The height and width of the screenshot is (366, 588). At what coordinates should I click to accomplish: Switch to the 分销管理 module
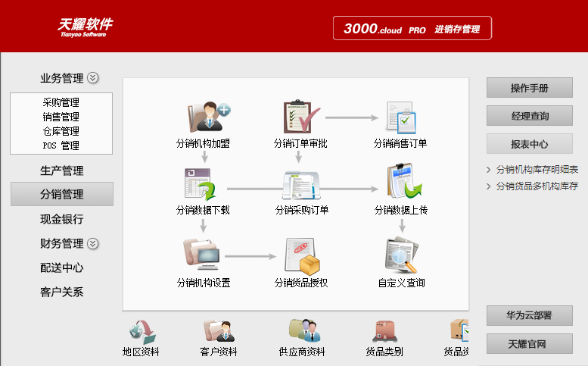point(62,194)
